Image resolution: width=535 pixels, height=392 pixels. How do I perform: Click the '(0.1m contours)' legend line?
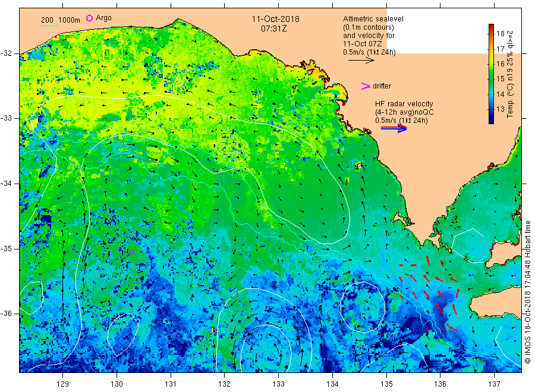click(368, 27)
